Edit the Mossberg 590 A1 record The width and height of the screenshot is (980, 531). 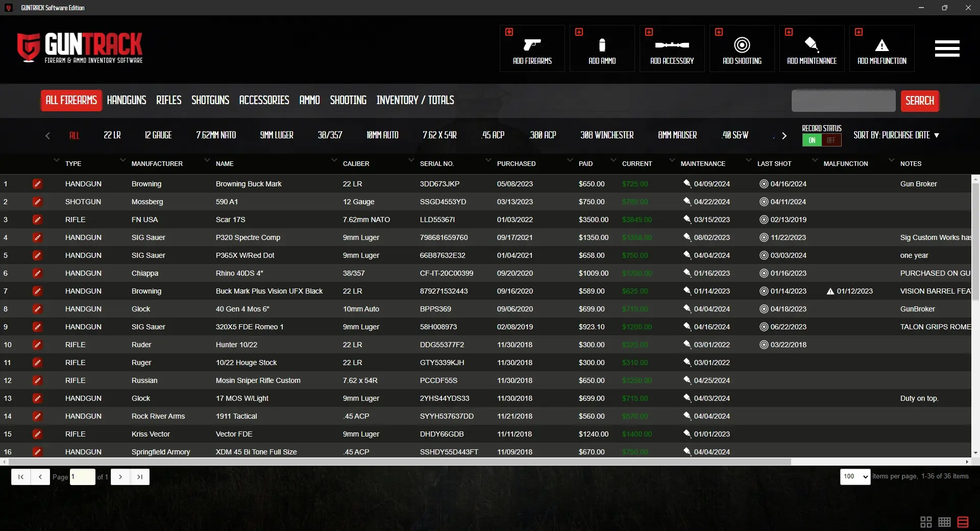coord(37,202)
